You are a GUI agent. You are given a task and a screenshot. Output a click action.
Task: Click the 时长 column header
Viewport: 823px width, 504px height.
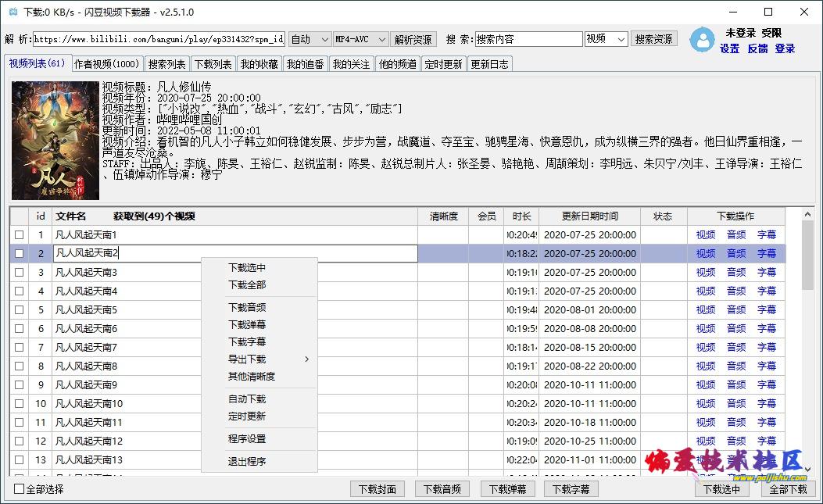click(x=521, y=216)
